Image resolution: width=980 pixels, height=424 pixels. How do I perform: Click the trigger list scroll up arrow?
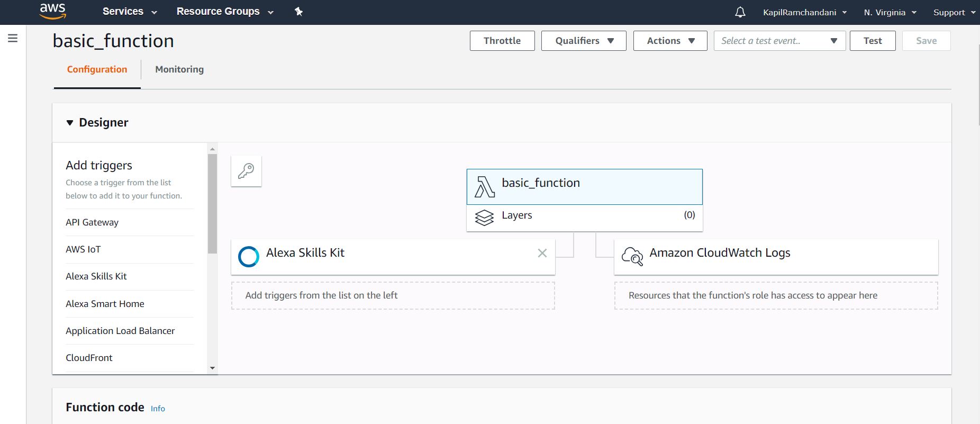coord(212,149)
